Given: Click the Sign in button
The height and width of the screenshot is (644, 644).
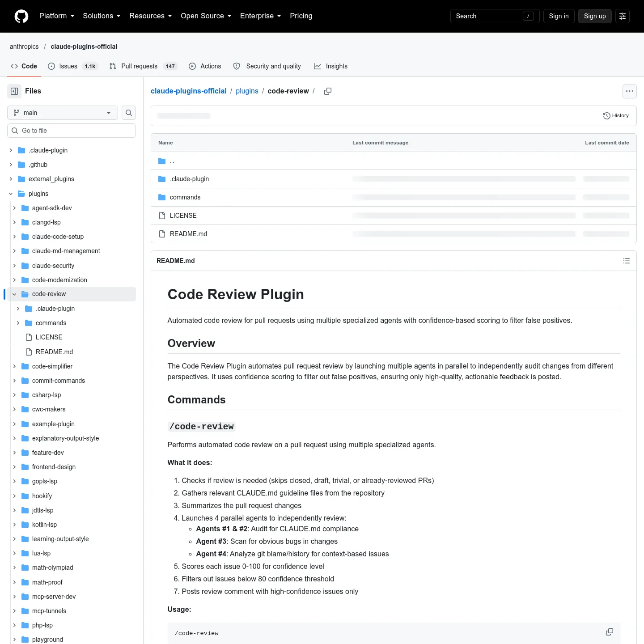Looking at the screenshot, I should 559,16.
